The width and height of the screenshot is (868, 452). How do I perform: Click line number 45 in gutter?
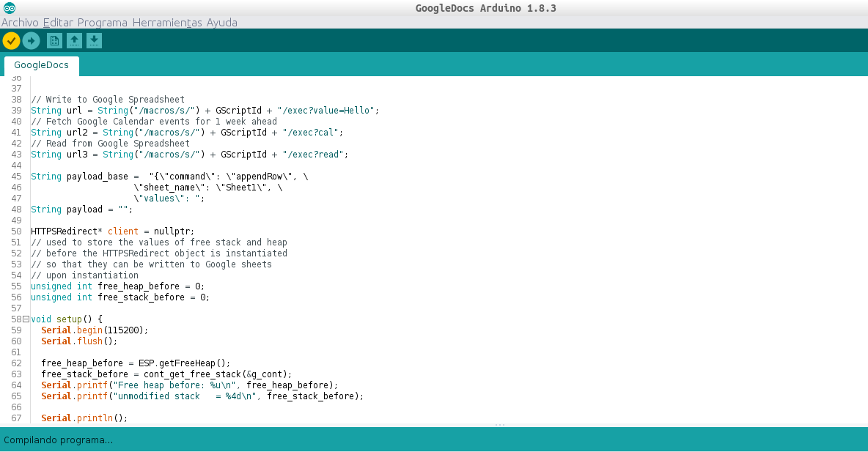coord(17,177)
